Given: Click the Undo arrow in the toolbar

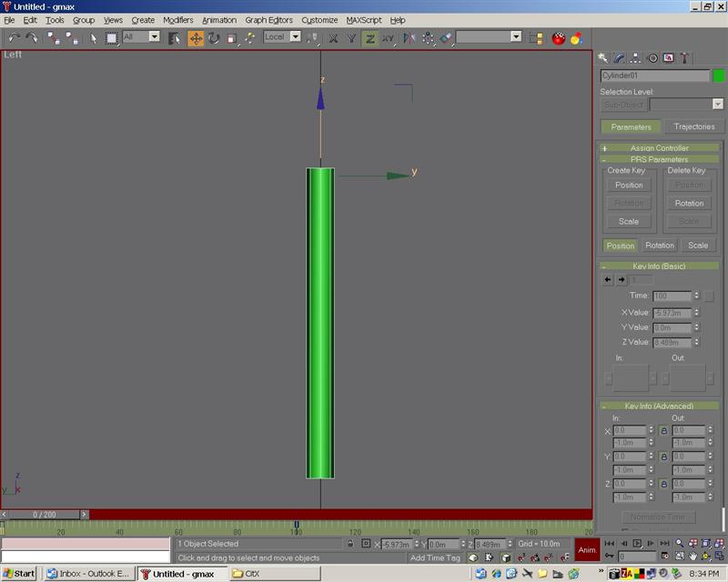Looking at the screenshot, I should (14, 37).
